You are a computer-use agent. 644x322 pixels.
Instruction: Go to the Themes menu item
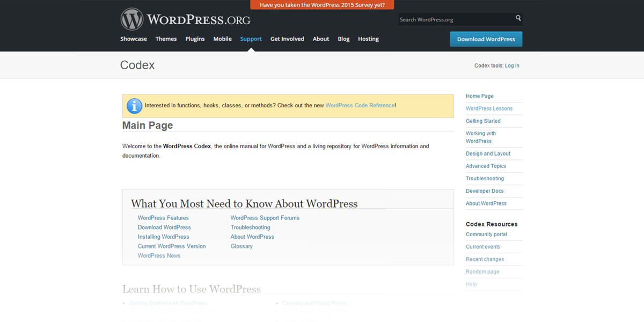coord(166,39)
